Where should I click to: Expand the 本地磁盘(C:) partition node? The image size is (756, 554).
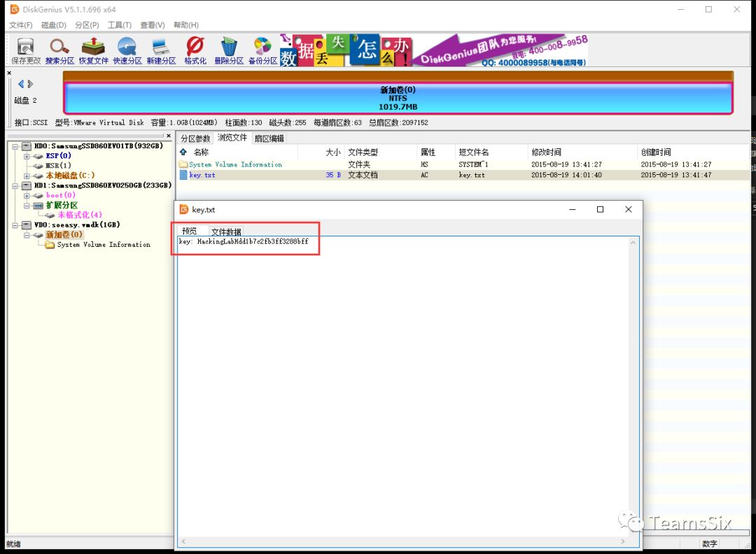[27, 176]
